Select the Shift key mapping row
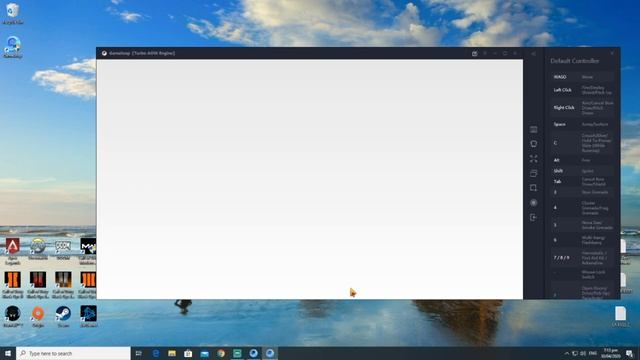 (582, 171)
